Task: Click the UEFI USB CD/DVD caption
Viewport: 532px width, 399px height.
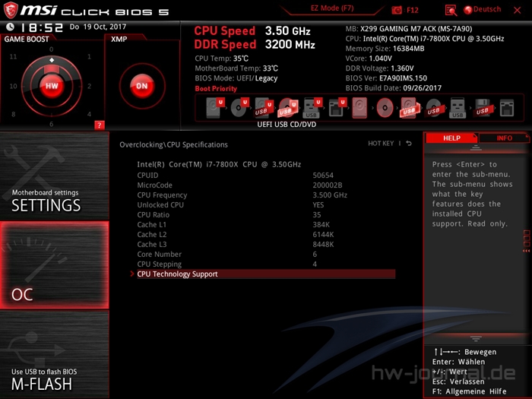Action: [287, 125]
